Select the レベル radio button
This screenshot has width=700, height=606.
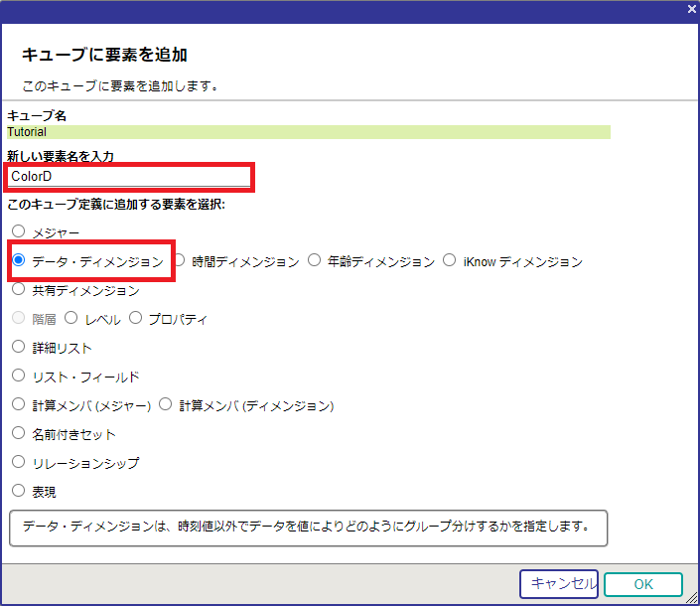click(x=71, y=319)
